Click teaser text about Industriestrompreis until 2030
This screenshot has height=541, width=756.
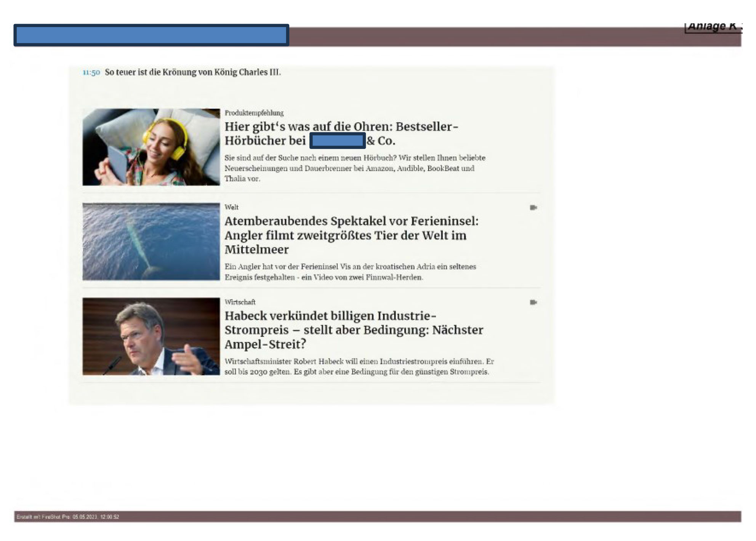[358, 367]
